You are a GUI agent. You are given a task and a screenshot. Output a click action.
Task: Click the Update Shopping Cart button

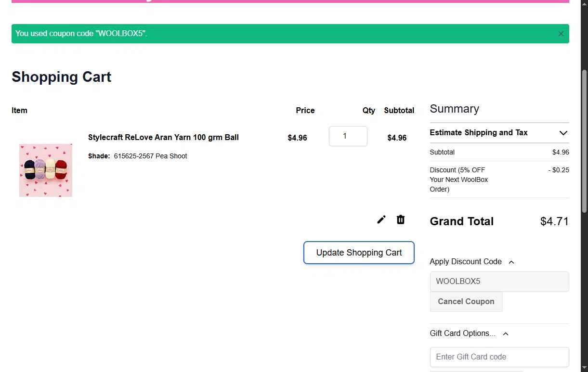359,253
